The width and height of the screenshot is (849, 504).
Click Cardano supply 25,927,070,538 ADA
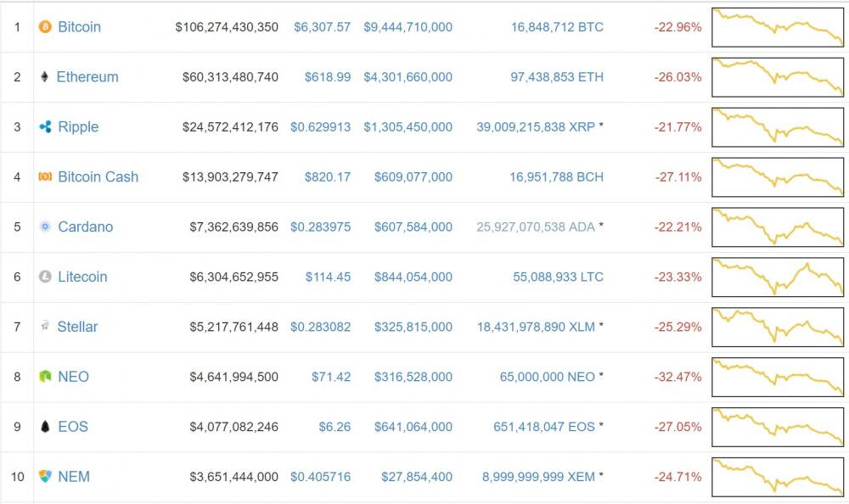536,227
